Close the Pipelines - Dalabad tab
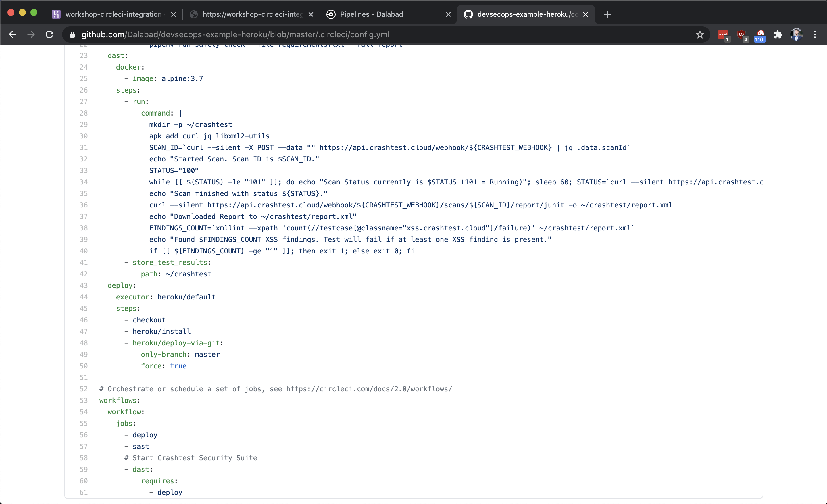 (448, 14)
